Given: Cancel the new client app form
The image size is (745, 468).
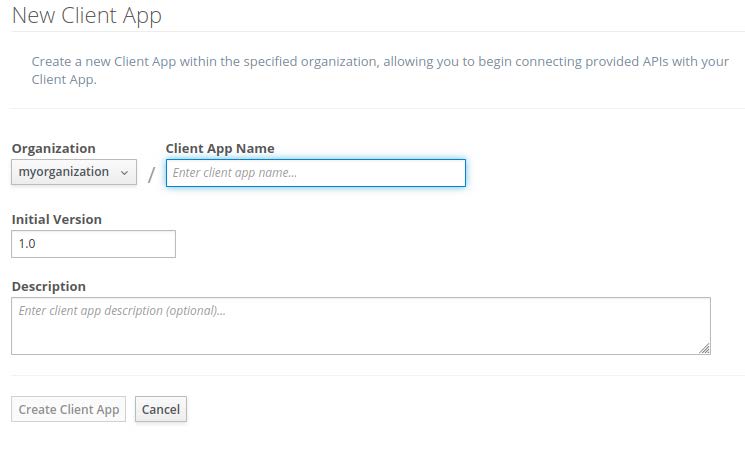Looking at the screenshot, I should click(161, 409).
